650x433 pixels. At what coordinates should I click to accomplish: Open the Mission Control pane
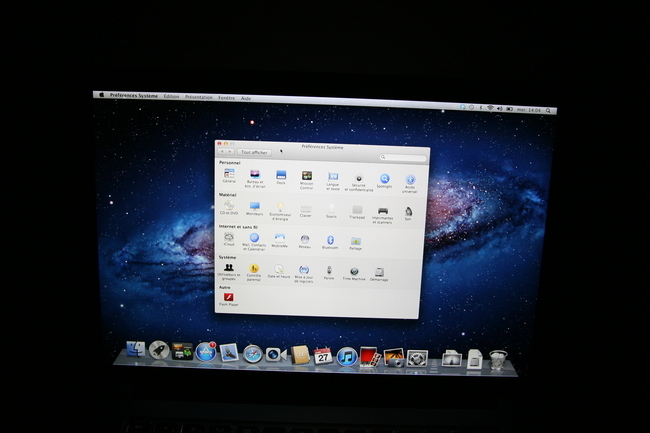[x=307, y=180]
